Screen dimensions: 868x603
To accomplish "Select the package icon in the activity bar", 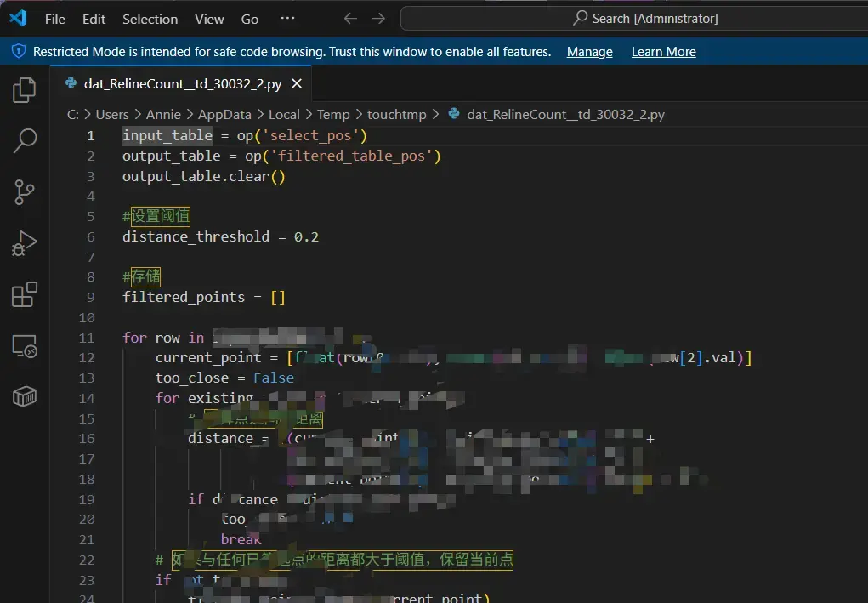I will click(24, 395).
